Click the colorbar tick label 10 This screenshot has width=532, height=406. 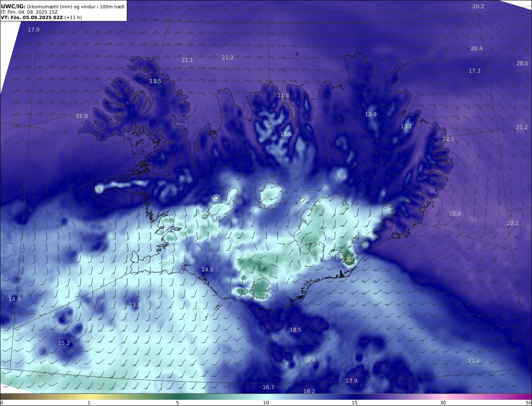[266, 403]
